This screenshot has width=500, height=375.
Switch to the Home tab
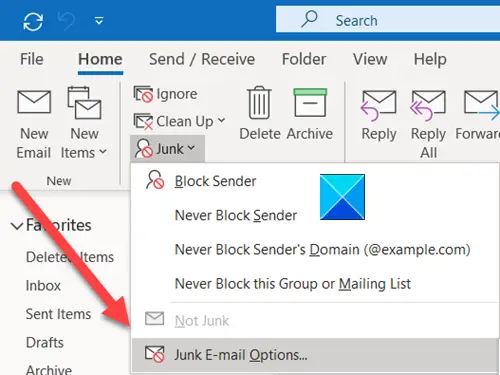click(x=100, y=59)
